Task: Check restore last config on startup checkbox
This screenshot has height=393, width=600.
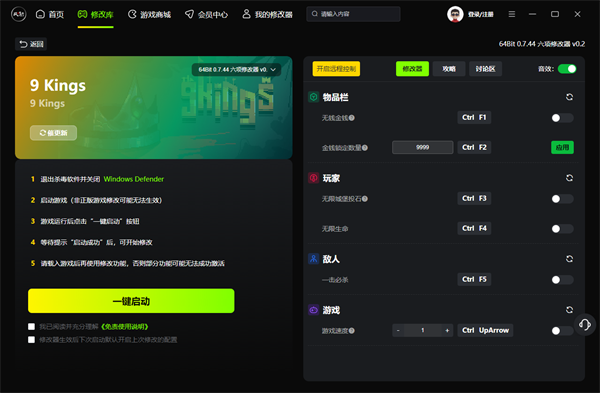Action: click(31, 339)
